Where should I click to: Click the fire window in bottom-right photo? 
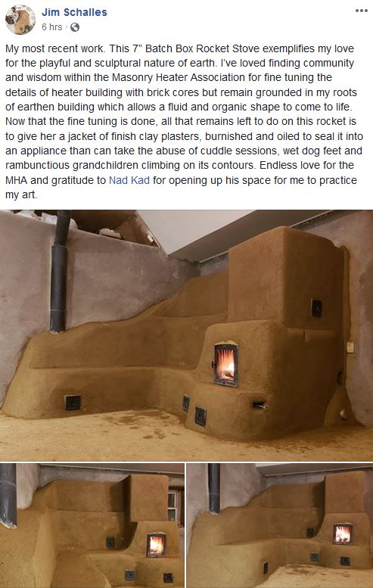coord(343,534)
